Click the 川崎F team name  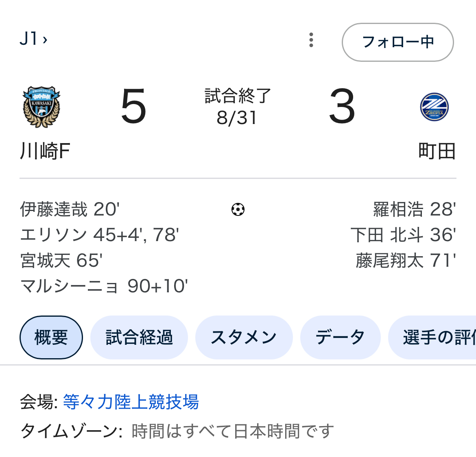[x=45, y=152]
